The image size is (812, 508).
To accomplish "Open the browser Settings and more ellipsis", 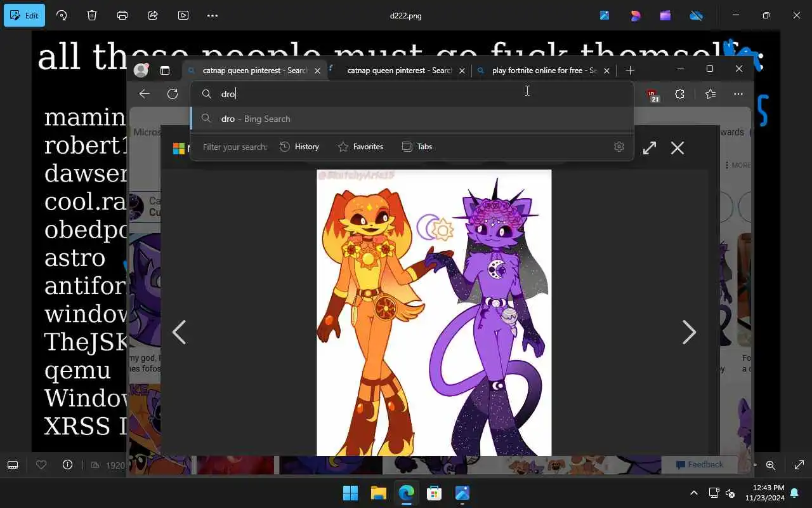I will (738, 94).
